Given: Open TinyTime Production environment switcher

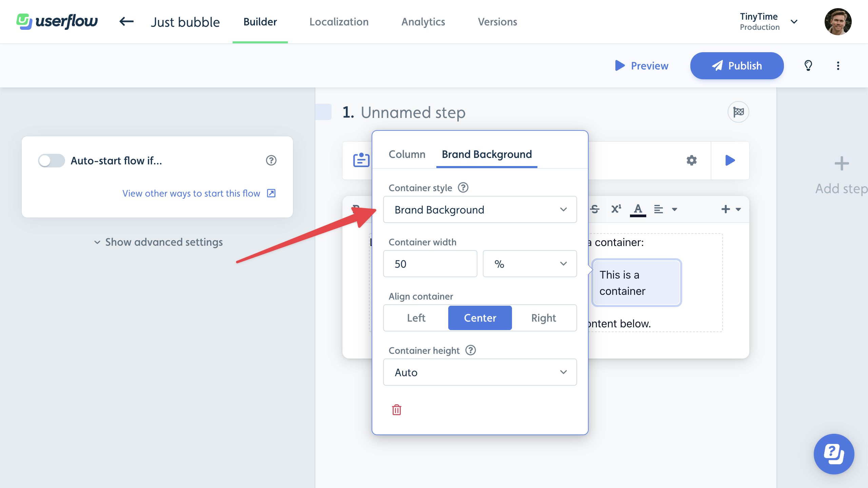Looking at the screenshot, I should point(769,22).
